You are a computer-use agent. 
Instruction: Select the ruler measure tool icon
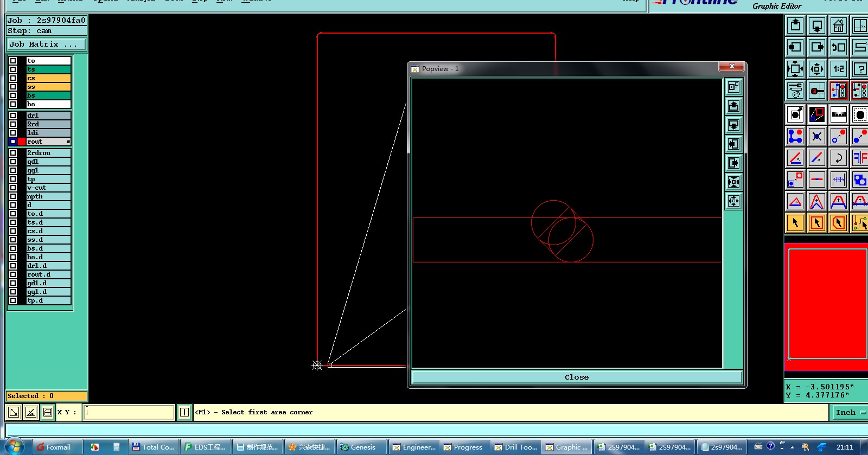pyautogui.click(x=839, y=114)
